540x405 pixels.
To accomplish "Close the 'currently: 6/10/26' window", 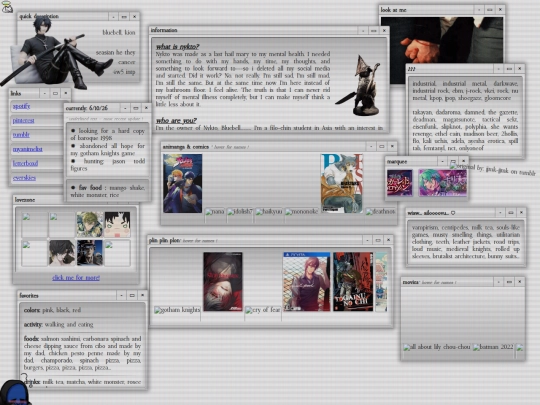I will pos(146,108).
